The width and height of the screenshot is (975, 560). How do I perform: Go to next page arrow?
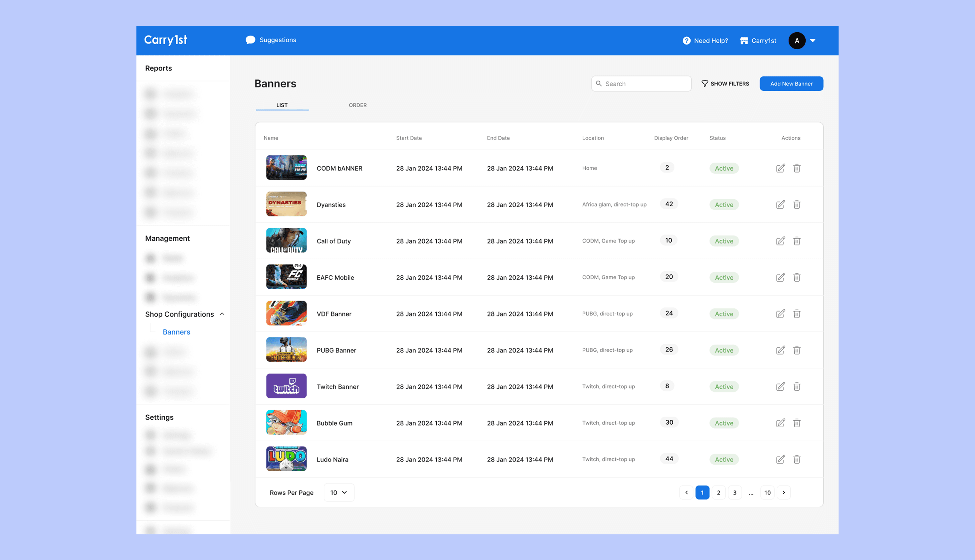tap(783, 492)
